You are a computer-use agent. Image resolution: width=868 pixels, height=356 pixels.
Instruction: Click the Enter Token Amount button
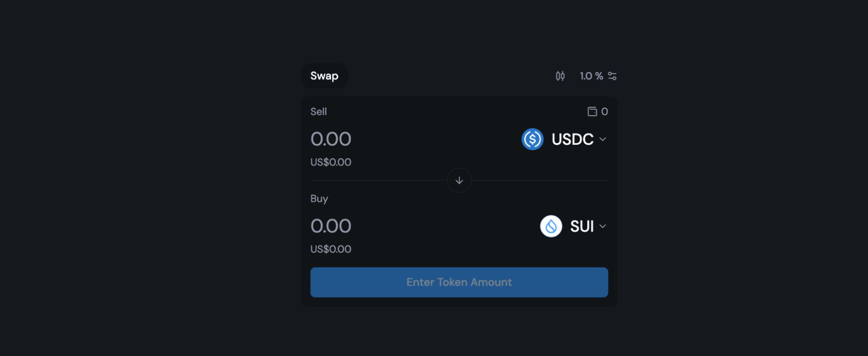pyautogui.click(x=459, y=282)
